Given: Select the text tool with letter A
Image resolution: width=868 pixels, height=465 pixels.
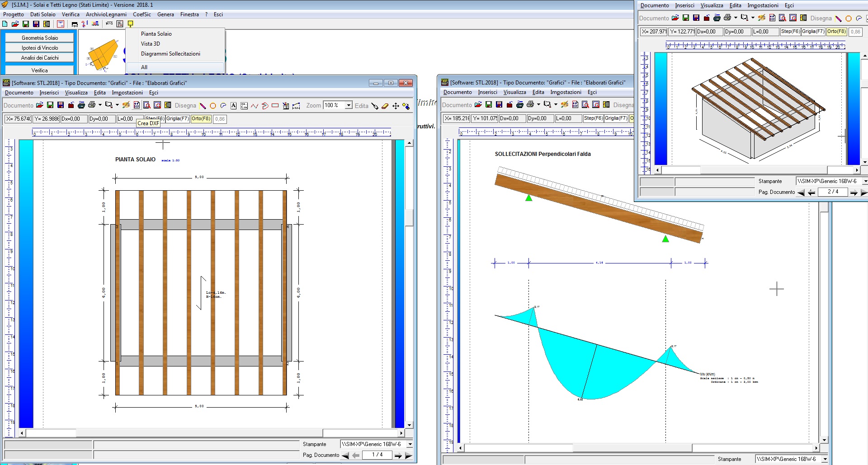Looking at the screenshot, I should click(234, 106).
